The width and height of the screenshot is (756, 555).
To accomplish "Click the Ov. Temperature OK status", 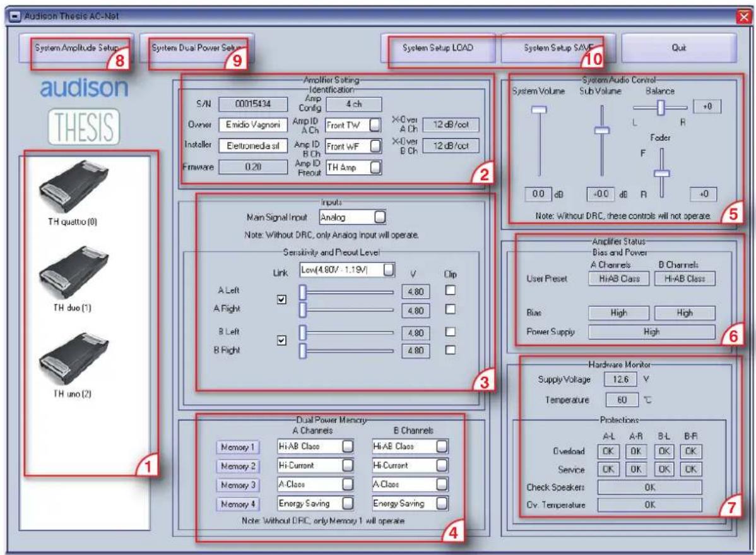I will 650,505.
